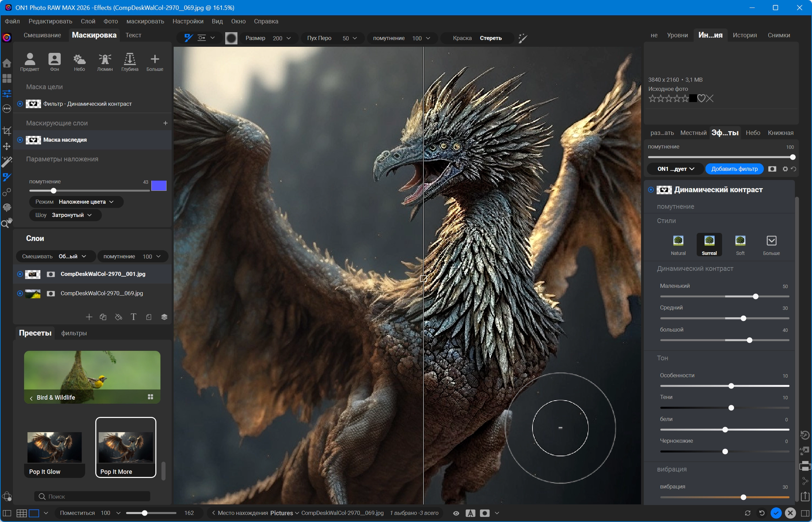Select the Crop tool in left toolbar
The image size is (812, 522).
pyautogui.click(x=7, y=131)
